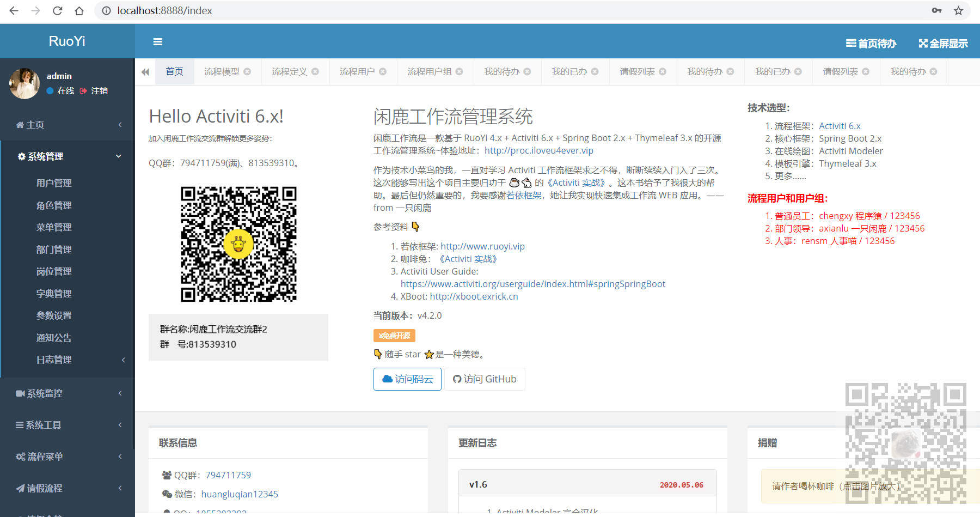The height and width of the screenshot is (517, 980).
Task: Click the 访问码云 button
Action: (x=407, y=379)
